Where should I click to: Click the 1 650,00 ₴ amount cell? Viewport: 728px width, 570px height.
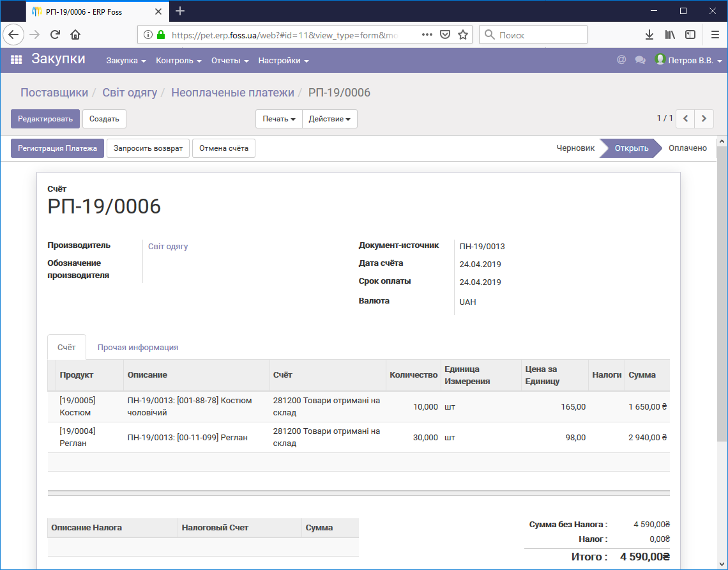pyautogui.click(x=647, y=406)
